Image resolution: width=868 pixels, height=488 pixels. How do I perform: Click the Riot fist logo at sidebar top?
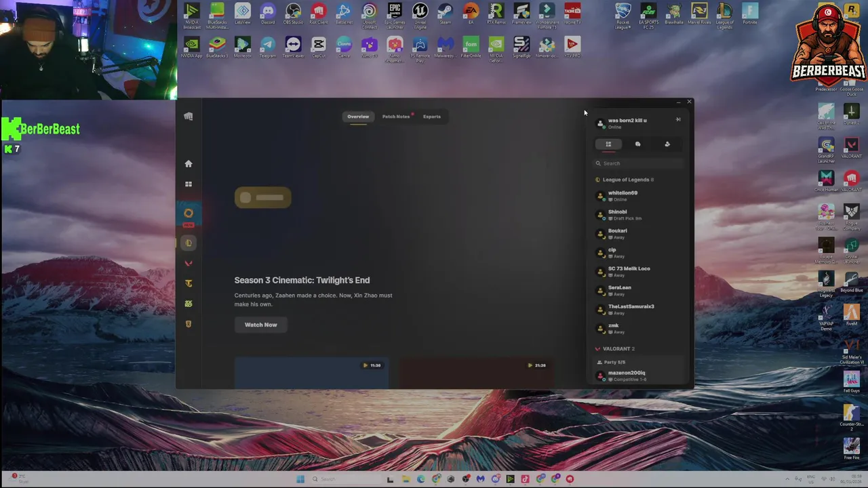189,117
